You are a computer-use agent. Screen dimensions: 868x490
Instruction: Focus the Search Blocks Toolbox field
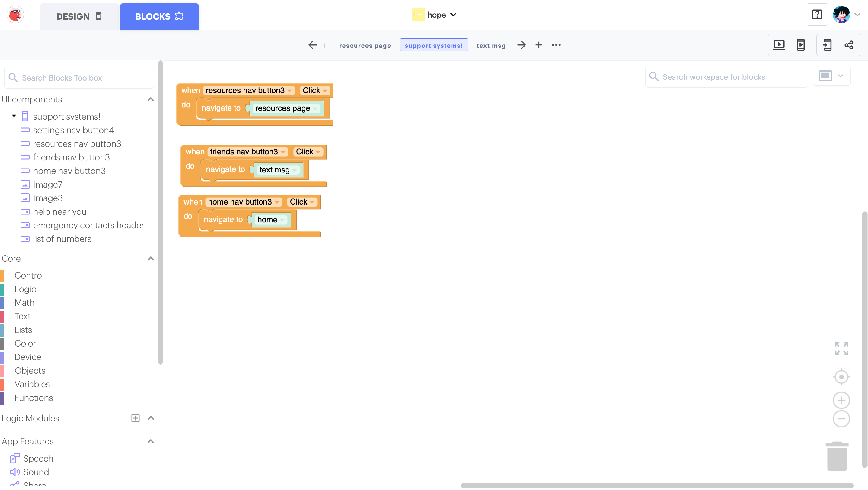[79, 78]
